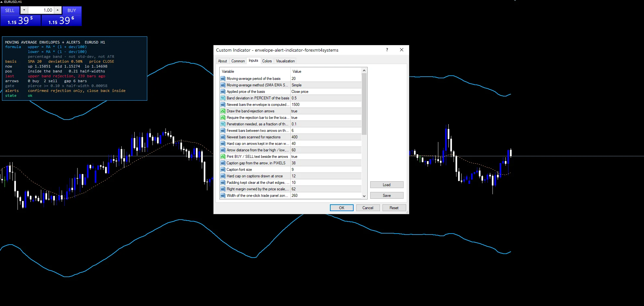Click the SELL button in trade panel

coord(10,10)
